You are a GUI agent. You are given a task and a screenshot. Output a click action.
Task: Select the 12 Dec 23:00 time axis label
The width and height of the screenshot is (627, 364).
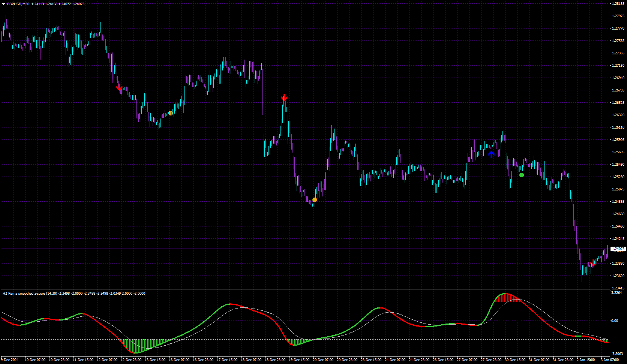(x=131, y=360)
